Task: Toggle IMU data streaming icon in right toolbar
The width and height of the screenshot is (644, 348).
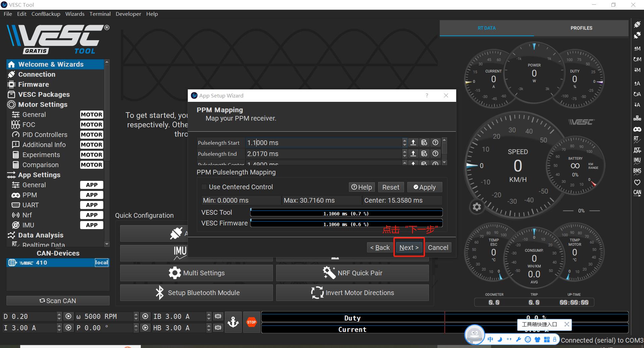Action: point(637,161)
